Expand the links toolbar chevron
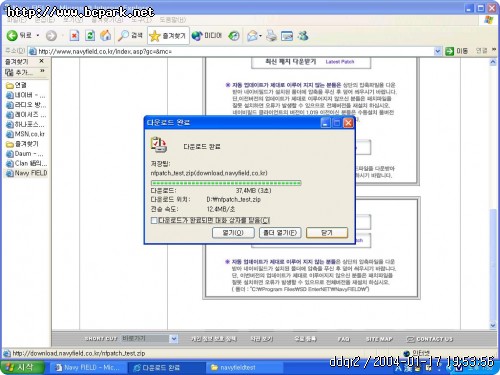 point(494,50)
